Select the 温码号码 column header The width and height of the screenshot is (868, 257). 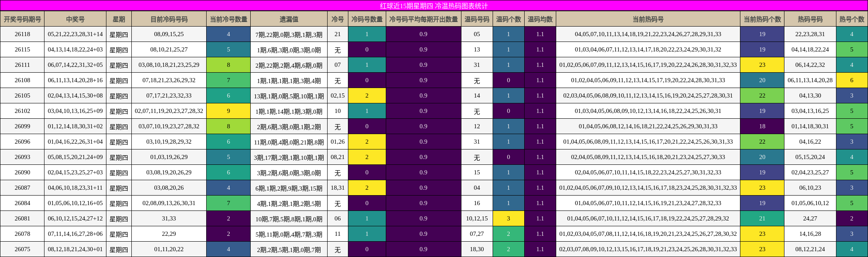pyautogui.click(x=477, y=19)
